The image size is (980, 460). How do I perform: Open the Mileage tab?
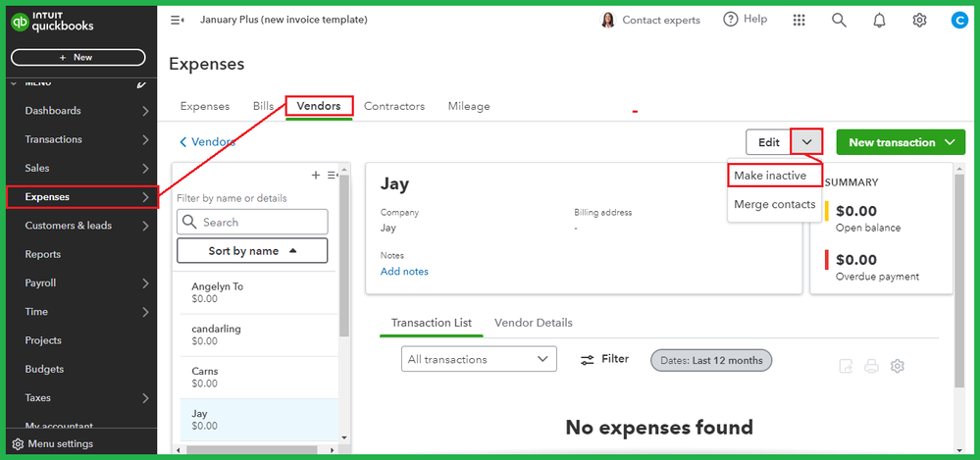point(469,106)
